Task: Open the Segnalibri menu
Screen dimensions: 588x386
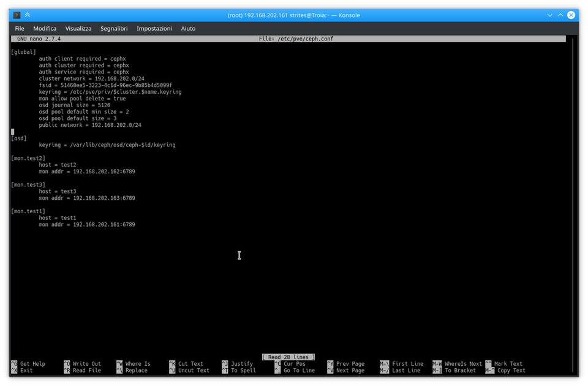Action: point(114,28)
